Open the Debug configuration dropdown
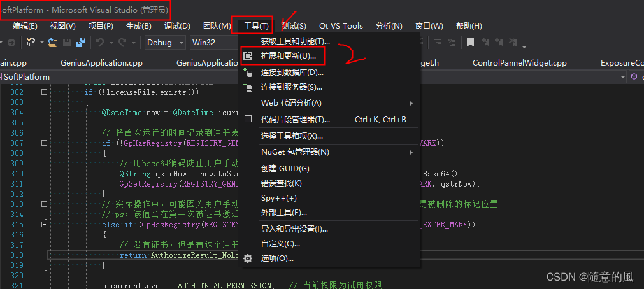Image resolution: width=644 pixels, height=289 pixels. [x=165, y=42]
